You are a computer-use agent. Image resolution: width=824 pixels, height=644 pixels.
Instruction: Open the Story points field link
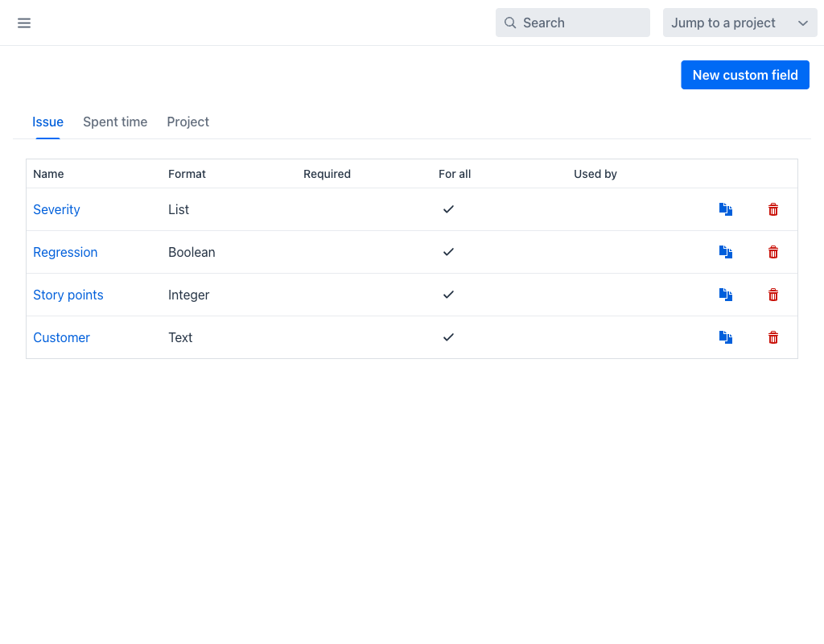[x=68, y=295]
